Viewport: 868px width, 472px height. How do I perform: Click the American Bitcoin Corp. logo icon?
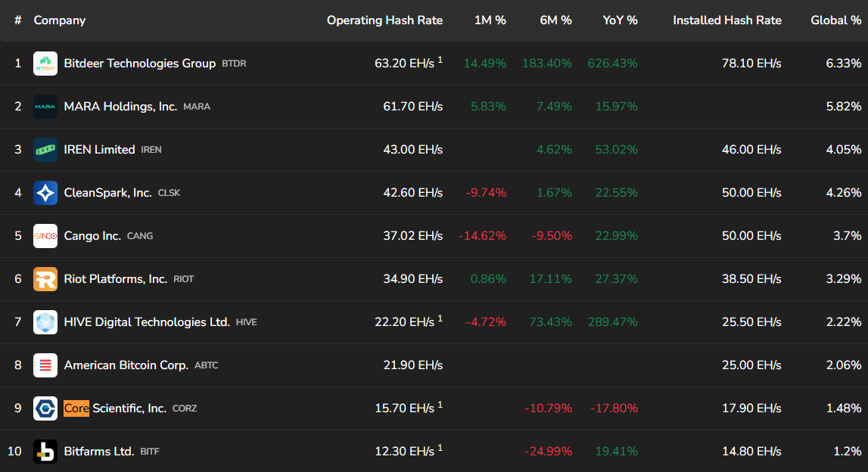click(x=45, y=365)
